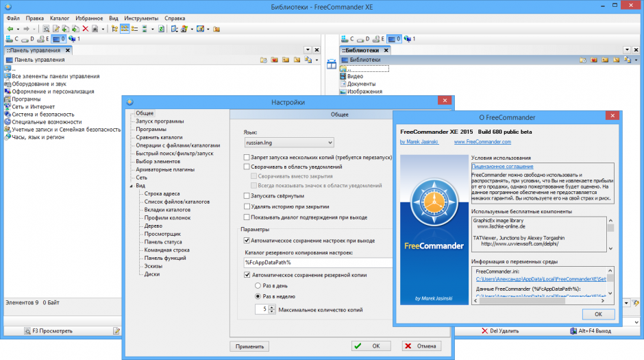Open the Каталог menu

pos(60,19)
